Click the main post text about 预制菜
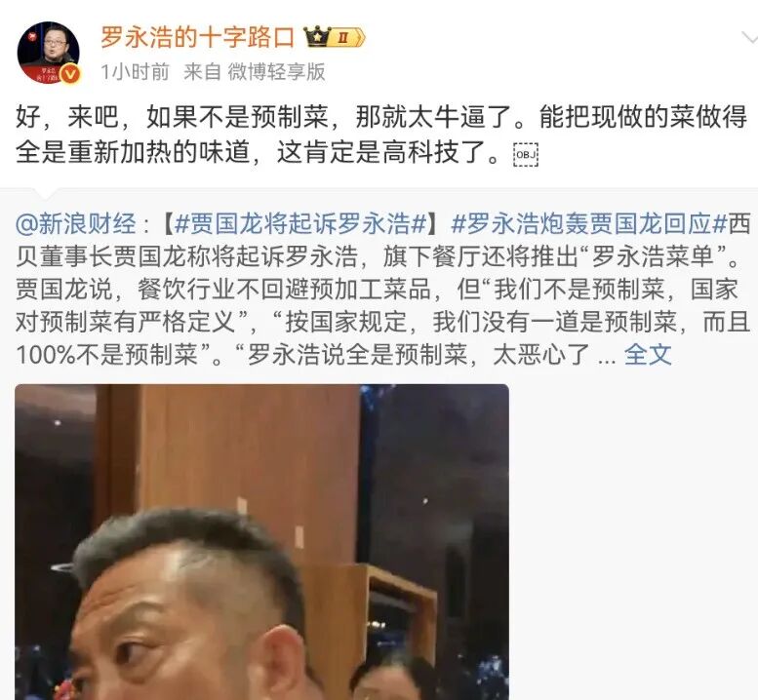 pos(381,135)
